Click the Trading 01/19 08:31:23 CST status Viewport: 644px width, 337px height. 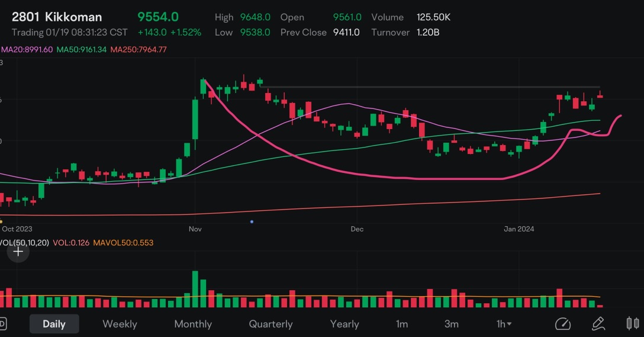coord(69,33)
